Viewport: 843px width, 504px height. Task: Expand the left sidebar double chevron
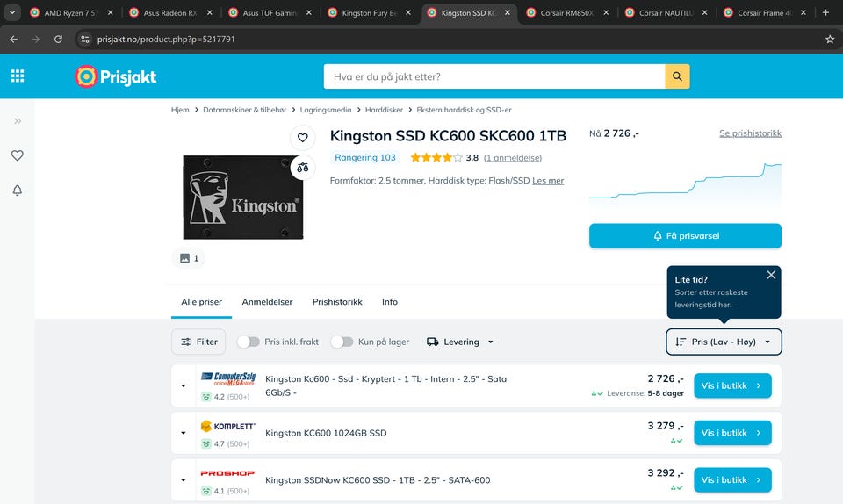point(18,121)
